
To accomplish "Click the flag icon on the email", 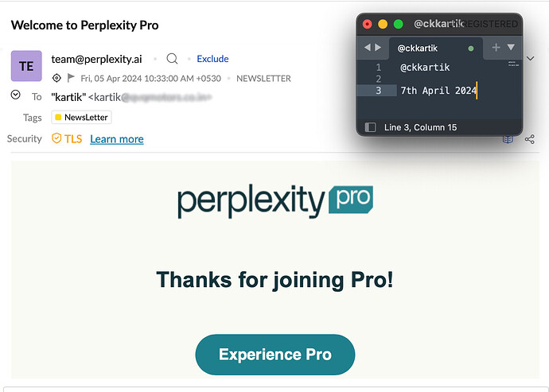I will 71,78.
